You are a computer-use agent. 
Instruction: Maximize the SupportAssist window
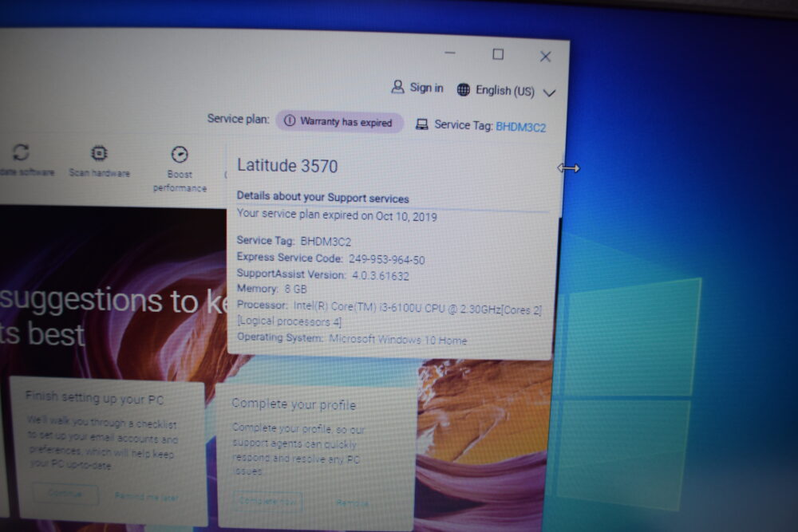click(x=498, y=54)
